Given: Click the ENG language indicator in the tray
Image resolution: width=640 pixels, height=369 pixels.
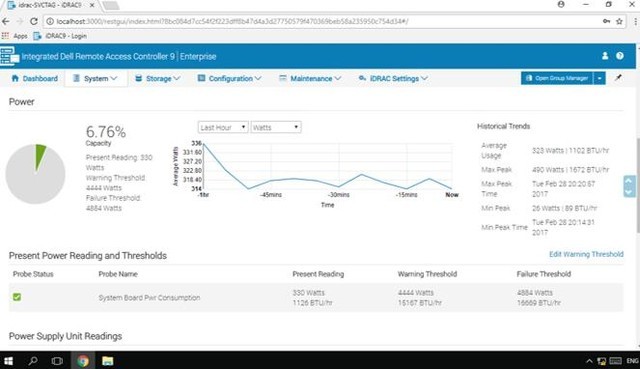Looking at the screenshot, I should click(632, 361).
